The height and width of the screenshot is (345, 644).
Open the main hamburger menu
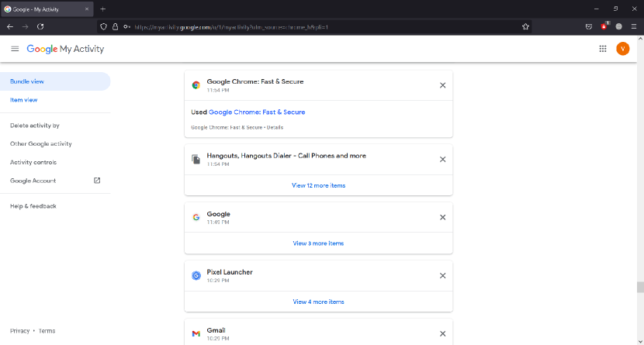(x=15, y=49)
